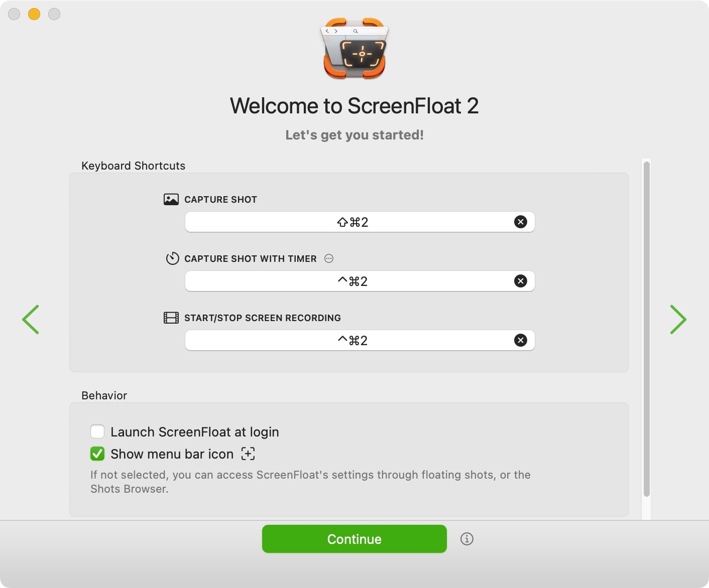Viewport: 709px width, 588px height.
Task: Click the 'CAPTURE SHOT' label
Action: coord(220,199)
